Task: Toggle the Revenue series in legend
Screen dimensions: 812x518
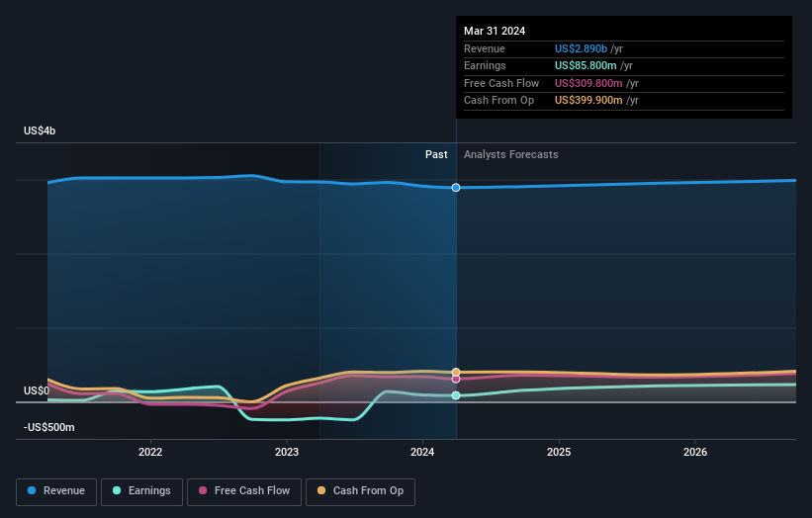Action: (x=57, y=491)
